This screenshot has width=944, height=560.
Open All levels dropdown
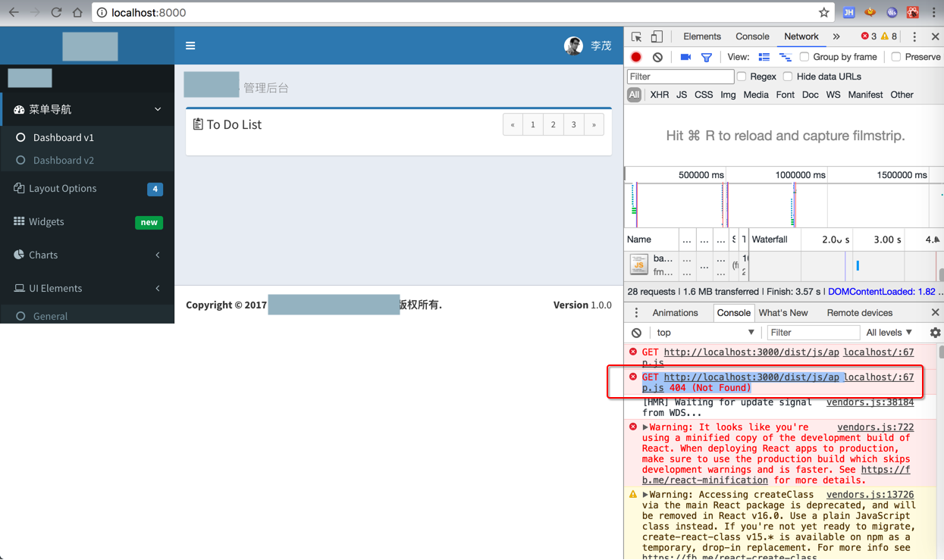889,333
